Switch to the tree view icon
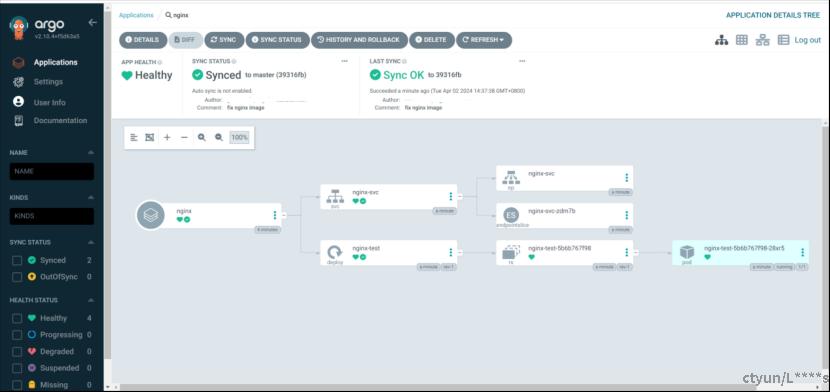Viewport: 830px width, 392px height. [x=721, y=40]
